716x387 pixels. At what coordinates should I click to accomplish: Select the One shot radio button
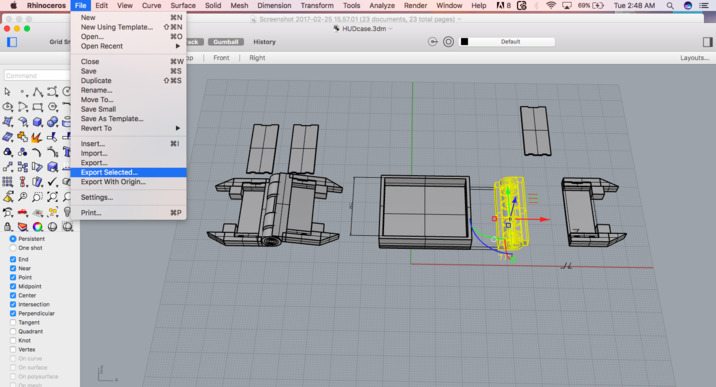click(x=13, y=248)
